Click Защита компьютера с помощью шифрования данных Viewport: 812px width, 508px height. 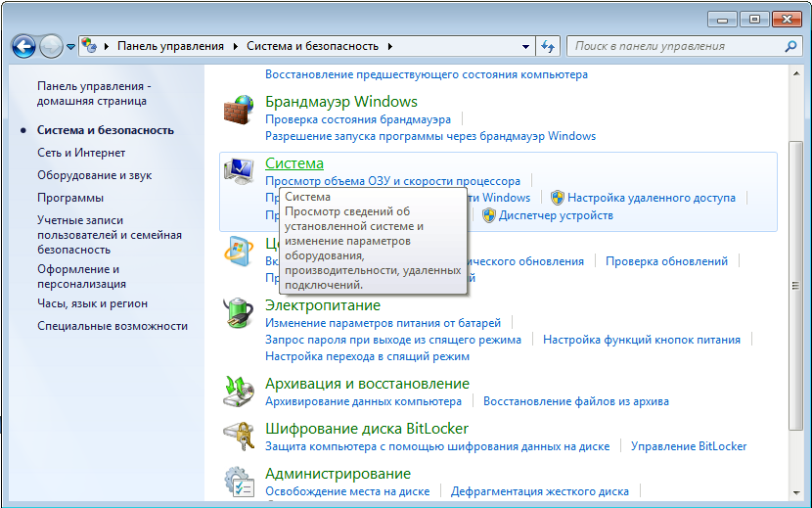point(437,446)
